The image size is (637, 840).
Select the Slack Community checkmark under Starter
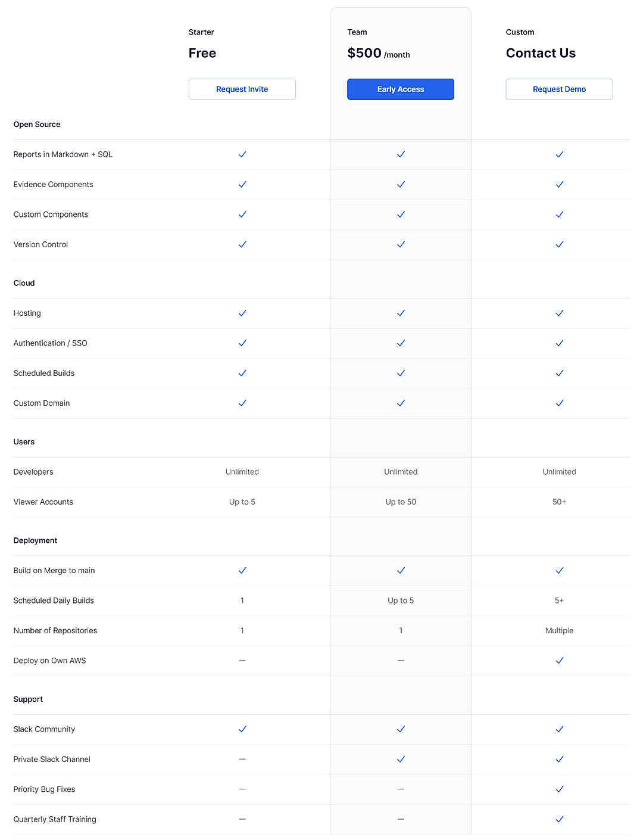coord(242,729)
